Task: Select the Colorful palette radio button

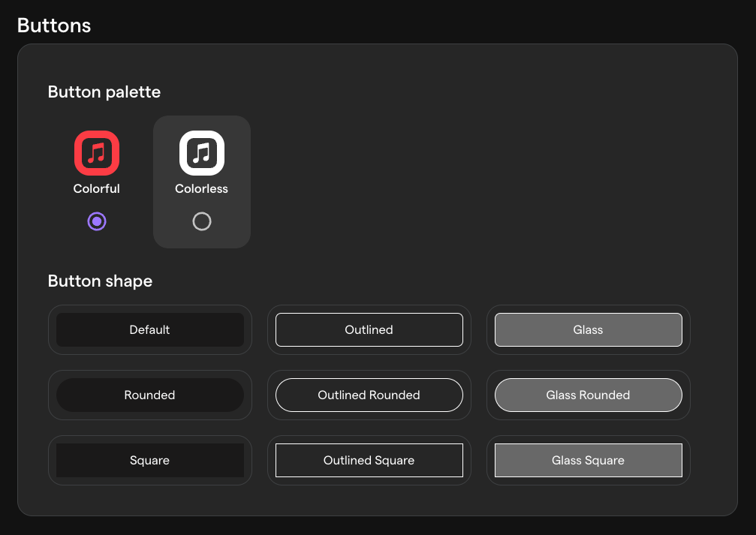Action: (x=96, y=221)
